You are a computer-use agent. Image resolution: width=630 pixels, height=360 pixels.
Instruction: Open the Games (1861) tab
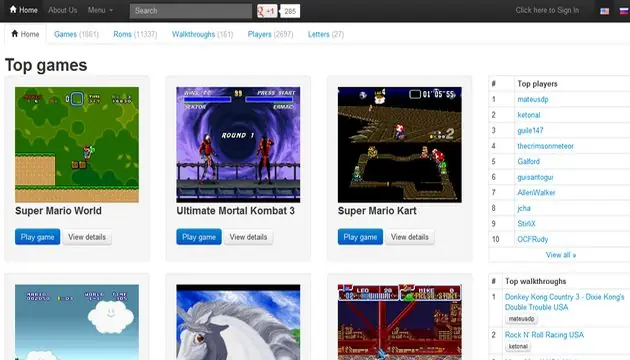[x=76, y=34]
